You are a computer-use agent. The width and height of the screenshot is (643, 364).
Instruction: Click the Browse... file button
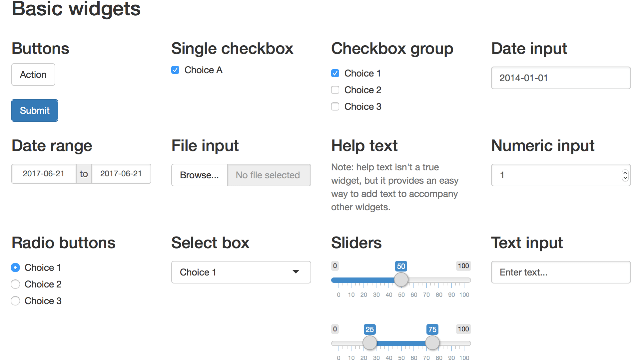(199, 175)
